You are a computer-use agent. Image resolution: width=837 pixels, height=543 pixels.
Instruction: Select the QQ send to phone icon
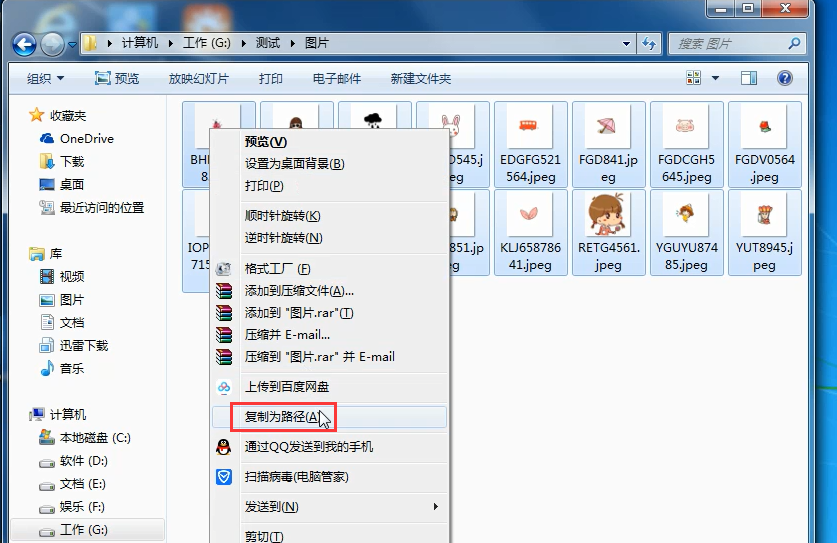224,447
